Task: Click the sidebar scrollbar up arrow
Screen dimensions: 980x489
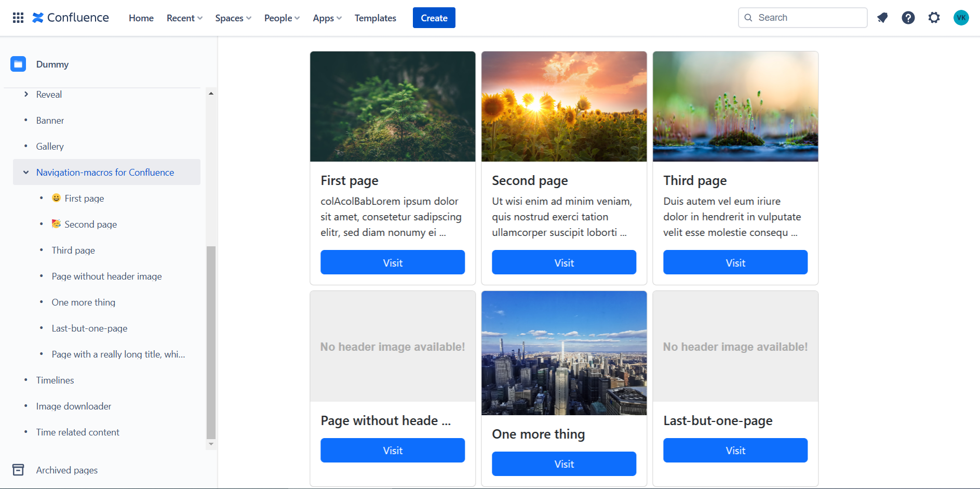Action: 211,94
